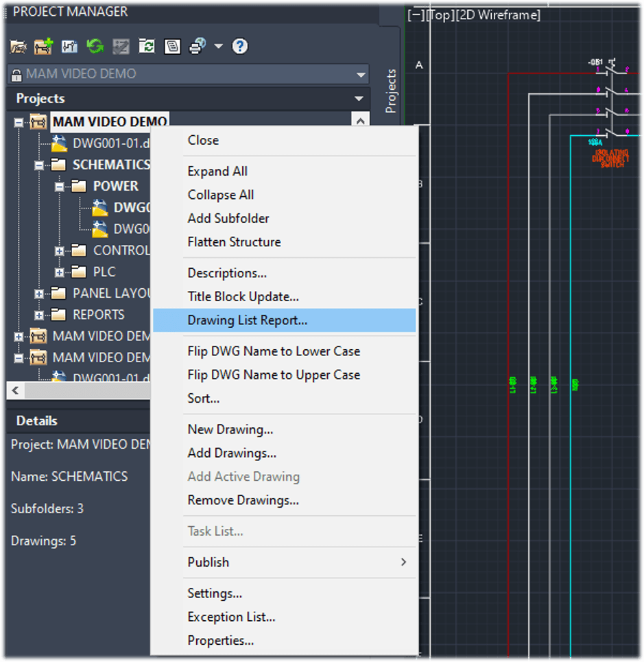The height and width of the screenshot is (662, 644).
Task: Expand the REPORTS folder node
Action: click(39, 315)
